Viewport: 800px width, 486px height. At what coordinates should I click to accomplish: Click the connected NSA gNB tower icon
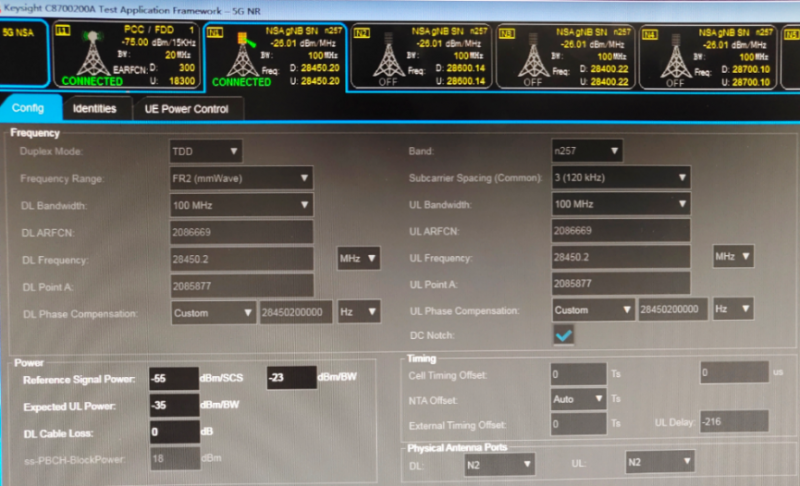pos(241,56)
